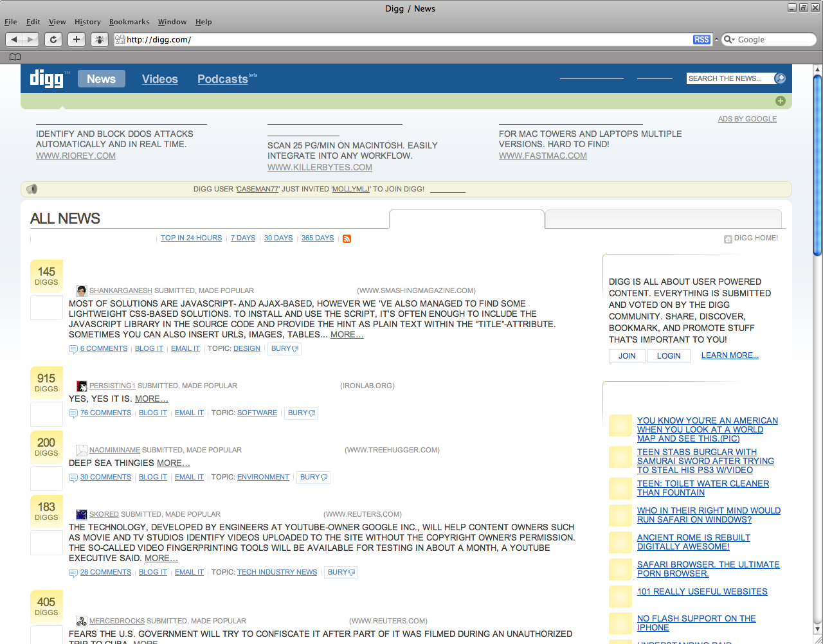The height and width of the screenshot is (644, 823).
Task: Click the mollymlj user link
Action: (x=351, y=190)
